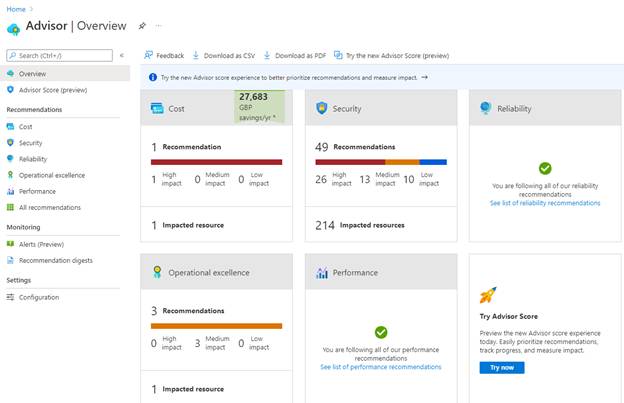This screenshot has height=403, width=624.
Task: Click Try the new Advisor Score (preview)
Action: [x=397, y=56]
